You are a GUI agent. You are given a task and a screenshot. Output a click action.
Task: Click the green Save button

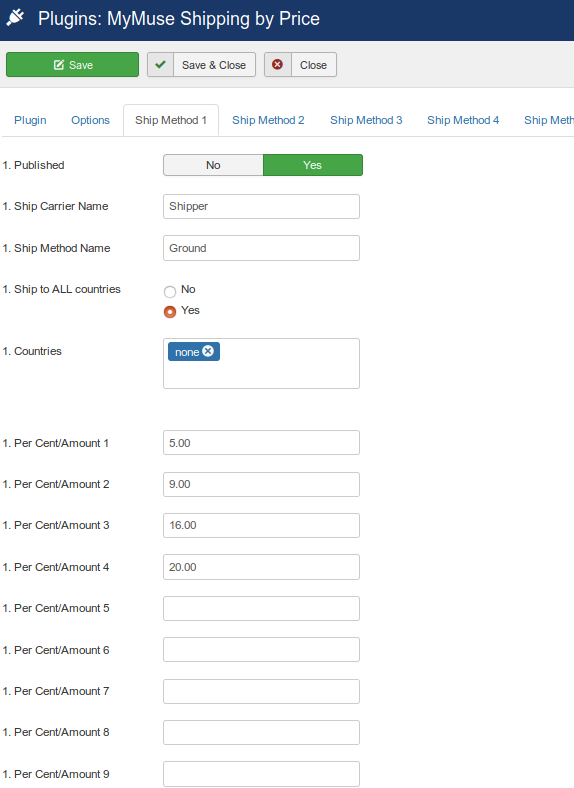point(72,65)
